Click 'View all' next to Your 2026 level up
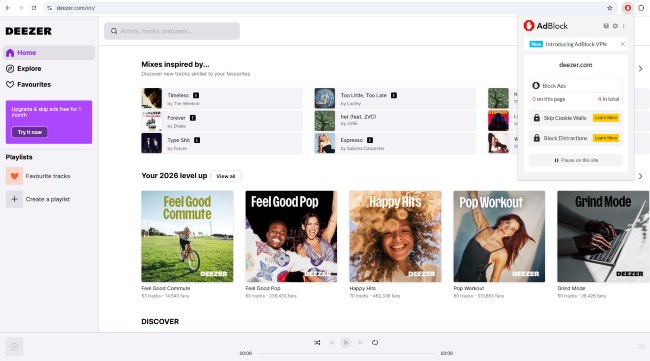The image size is (650, 361). 226,176
